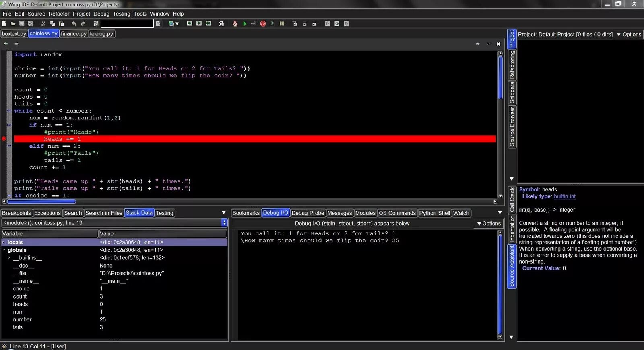Click the Debug I/O vertical scrollbar
The height and width of the screenshot is (350, 644).
tap(500, 285)
